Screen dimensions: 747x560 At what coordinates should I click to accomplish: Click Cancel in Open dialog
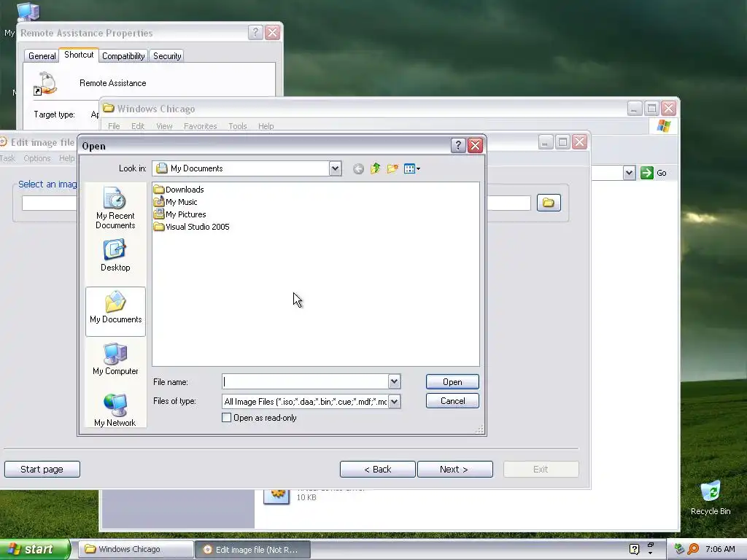[452, 401]
